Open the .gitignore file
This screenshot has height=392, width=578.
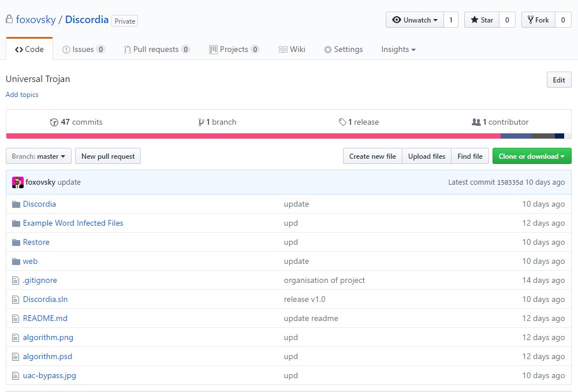coord(40,281)
